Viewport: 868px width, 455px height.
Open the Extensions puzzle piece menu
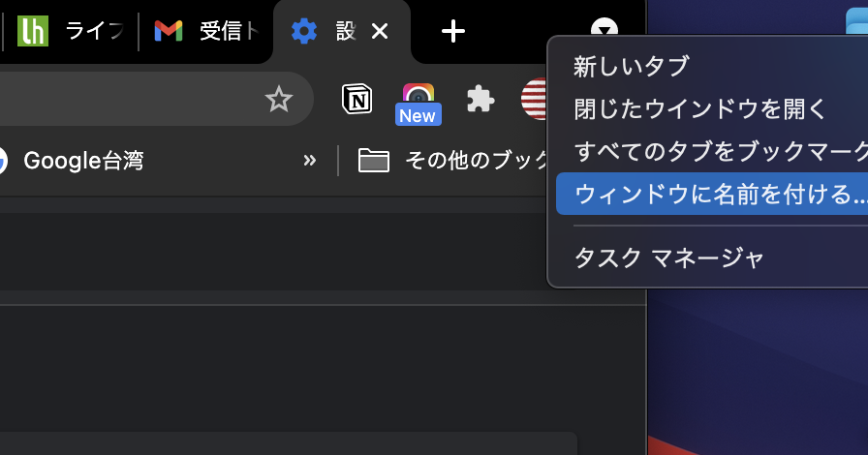tap(480, 100)
